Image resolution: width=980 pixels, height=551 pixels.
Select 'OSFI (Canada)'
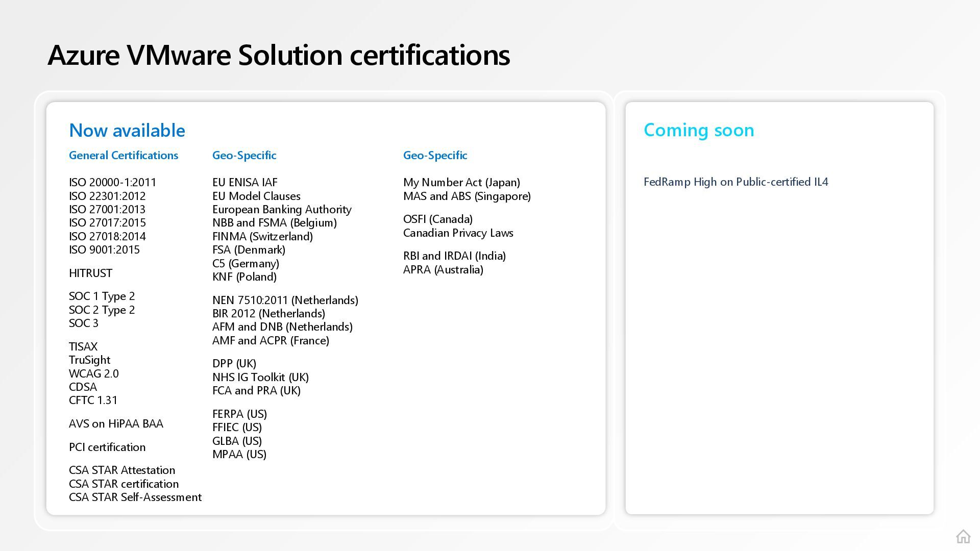click(438, 219)
